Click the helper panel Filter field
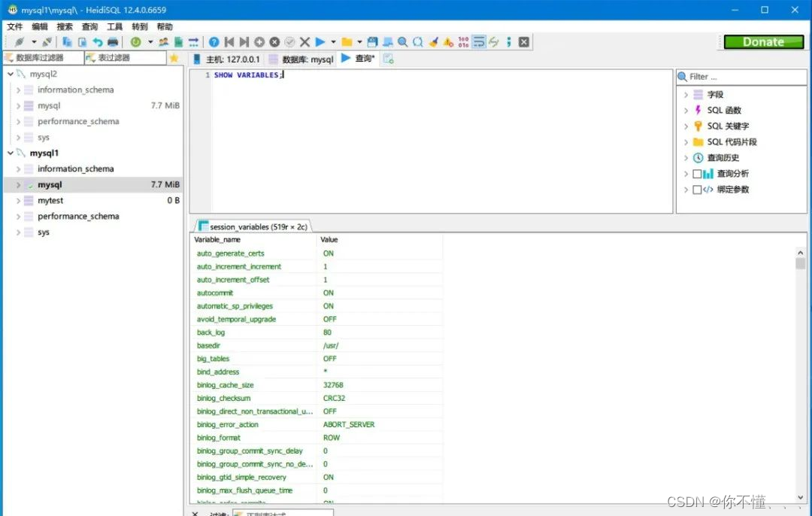812x516 pixels. click(741, 77)
